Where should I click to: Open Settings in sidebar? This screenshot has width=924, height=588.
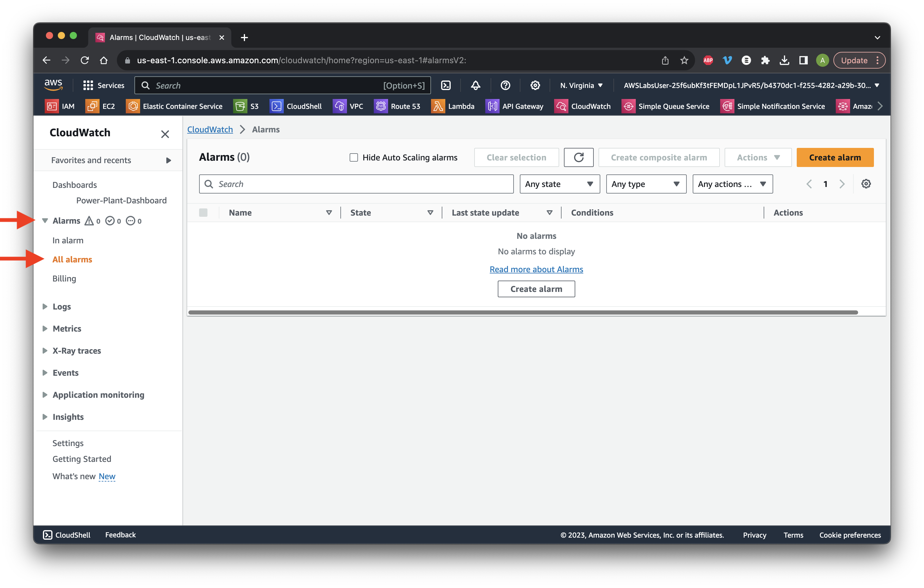tap(68, 443)
